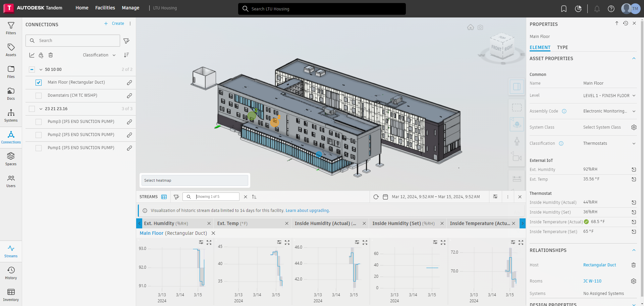
Task: Open the JC W-110 room link
Action: point(592,281)
